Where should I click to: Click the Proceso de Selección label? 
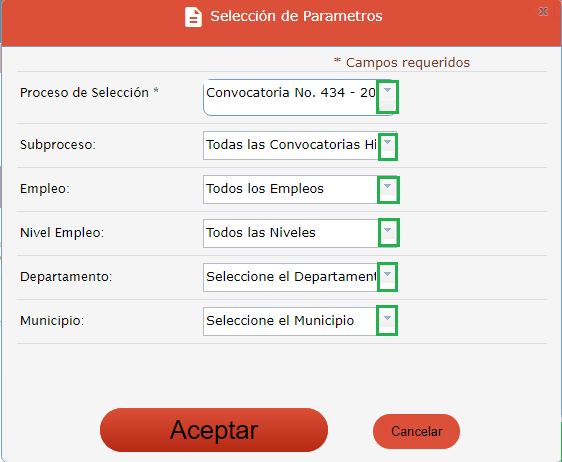[x=89, y=93]
